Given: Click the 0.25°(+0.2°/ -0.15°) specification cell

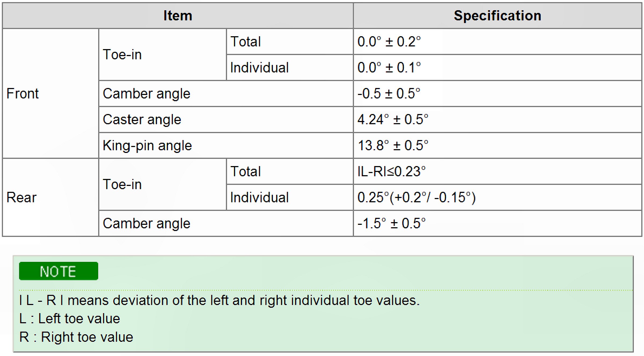Looking at the screenshot, I should point(416,197).
